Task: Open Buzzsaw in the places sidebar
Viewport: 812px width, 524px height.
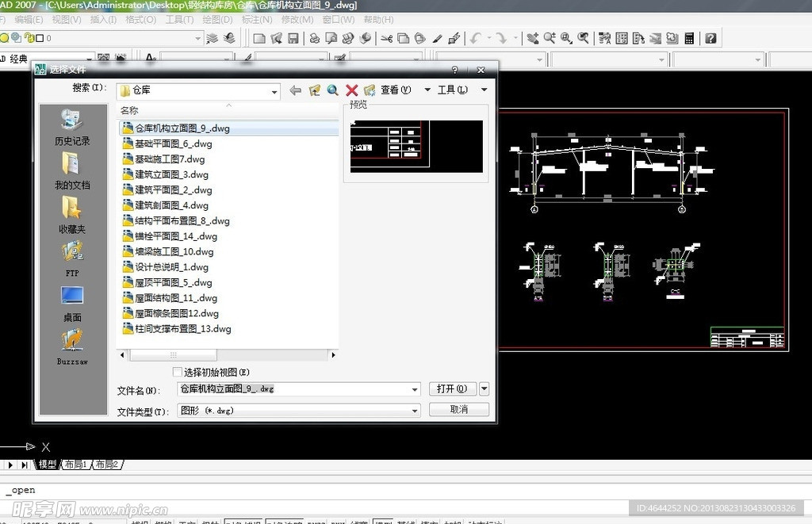Action: pyautogui.click(x=72, y=348)
